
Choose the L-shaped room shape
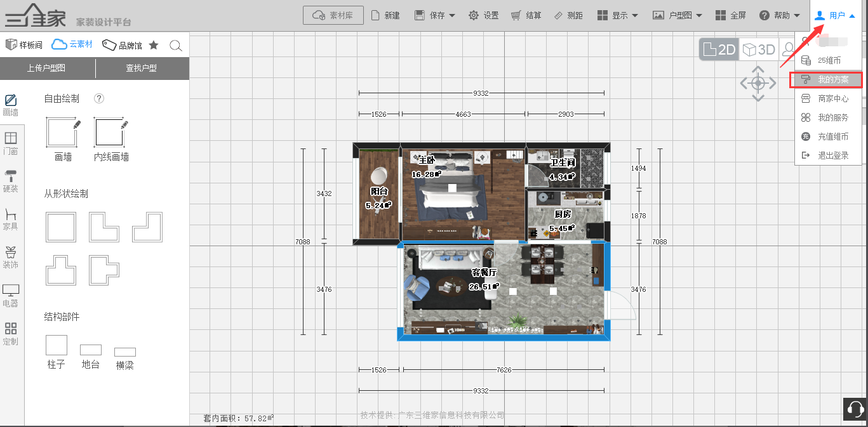tap(104, 227)
